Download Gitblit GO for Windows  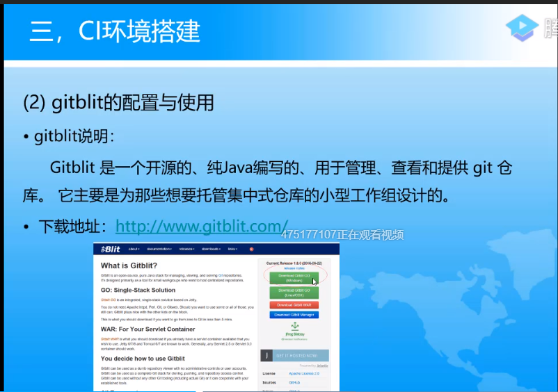click(x=294, y=278)
